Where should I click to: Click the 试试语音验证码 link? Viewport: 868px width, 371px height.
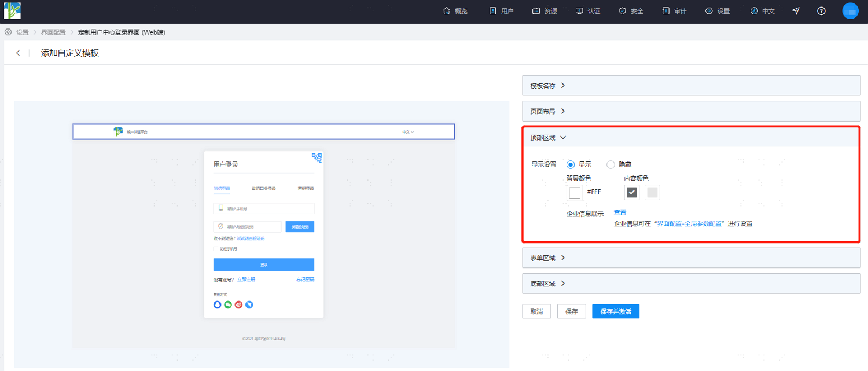coord(251,238)
